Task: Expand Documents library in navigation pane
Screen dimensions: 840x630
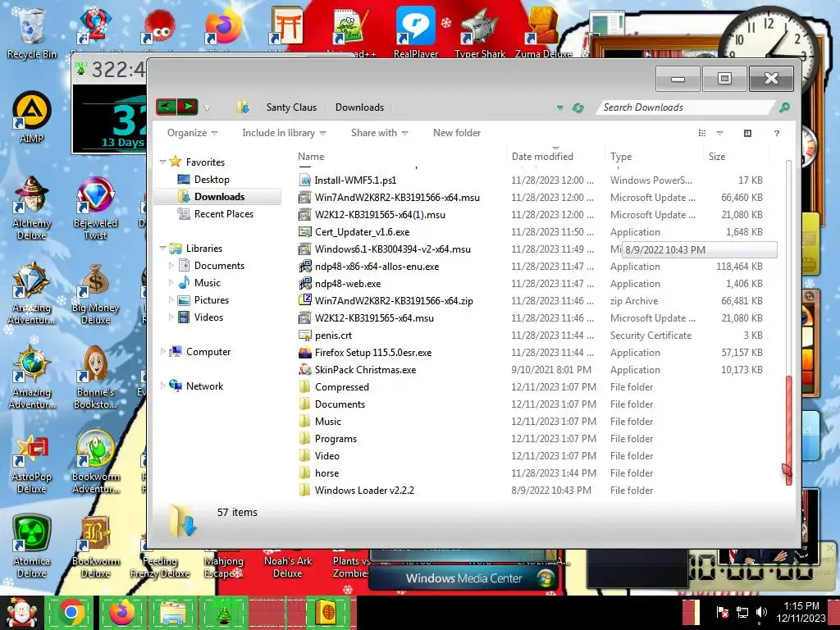Action: [171, 265]
